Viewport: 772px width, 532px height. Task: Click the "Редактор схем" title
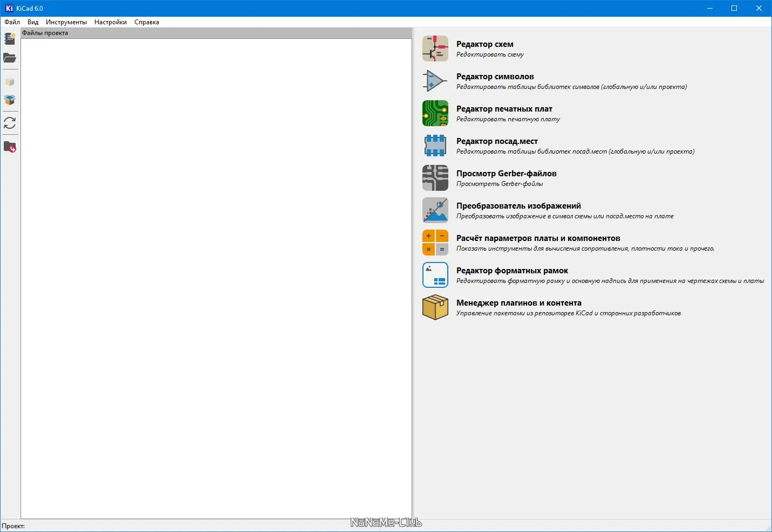click(485, 44)
